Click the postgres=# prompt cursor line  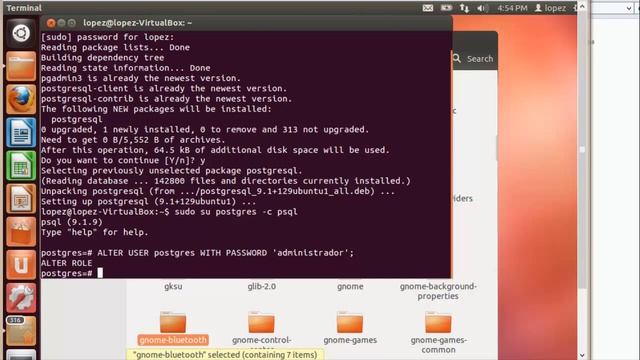point(72,273)
